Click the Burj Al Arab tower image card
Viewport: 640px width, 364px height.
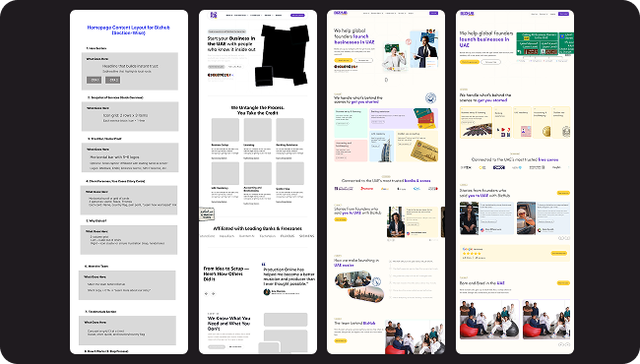(382, 146)
